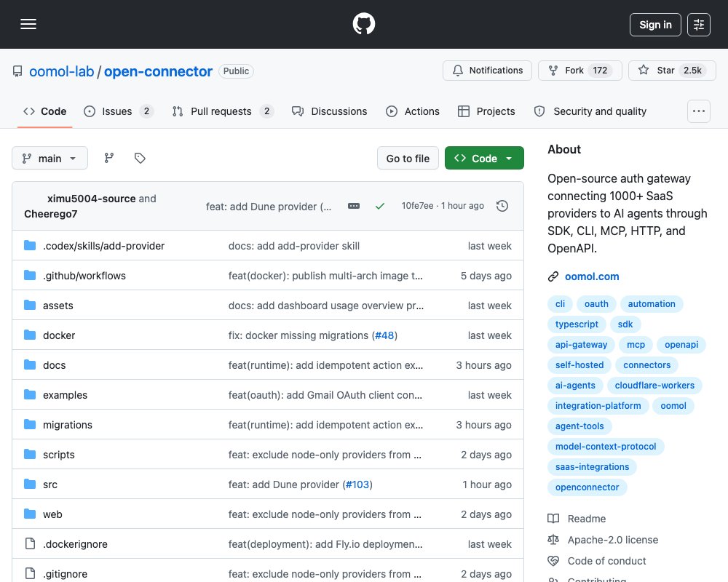Image resolution: width=728 pixels, height=582 pixels.
Task: Expand the green Code dropdown
Action: click(x=484, y=159)
